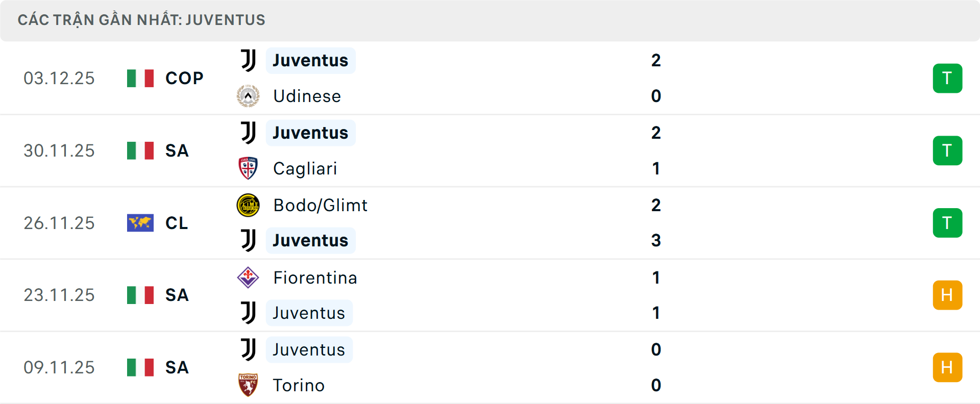Open the Juventus team link in Cagliari row
980x404 pixels.
(x=310, y=133)
